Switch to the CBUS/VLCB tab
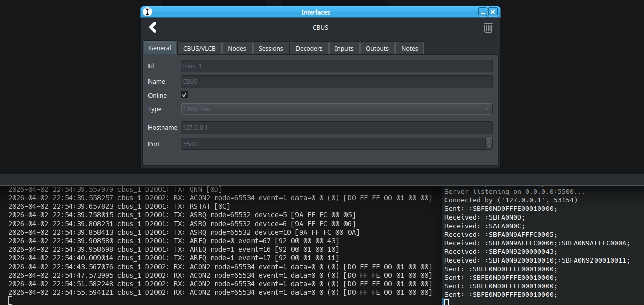The image size is (644, 305). coord(199,48)
